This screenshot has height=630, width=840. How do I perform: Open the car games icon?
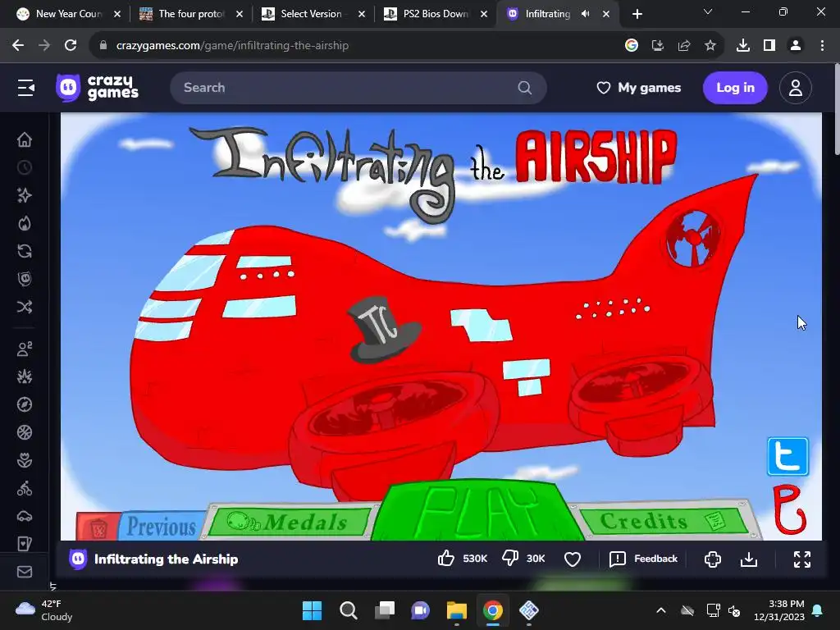coord(25,516)
